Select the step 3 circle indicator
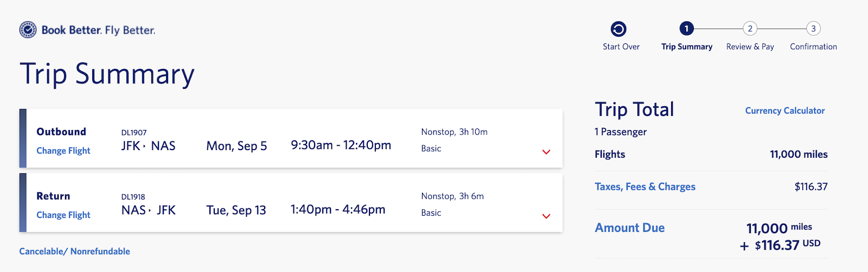The image size is (868, 272). tap(813, 28)
